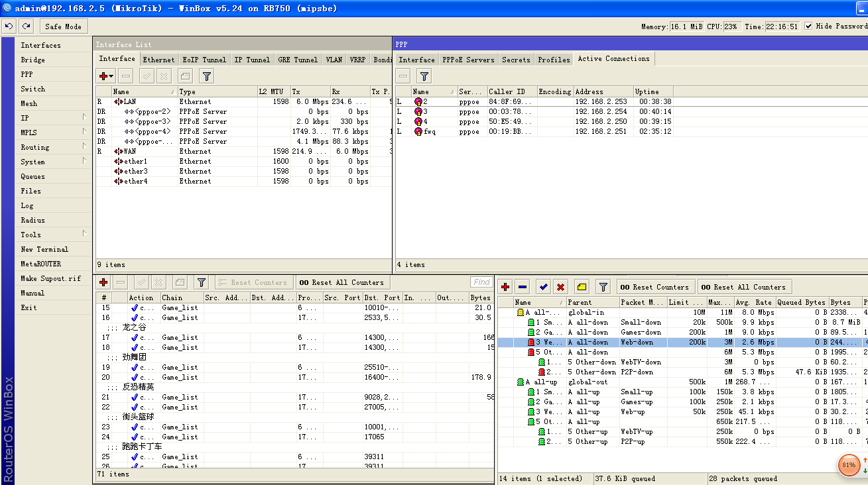Open Bridge from sidebar menu
The width and height of the screenshot is (868, 485).
(x=32, y=60)
